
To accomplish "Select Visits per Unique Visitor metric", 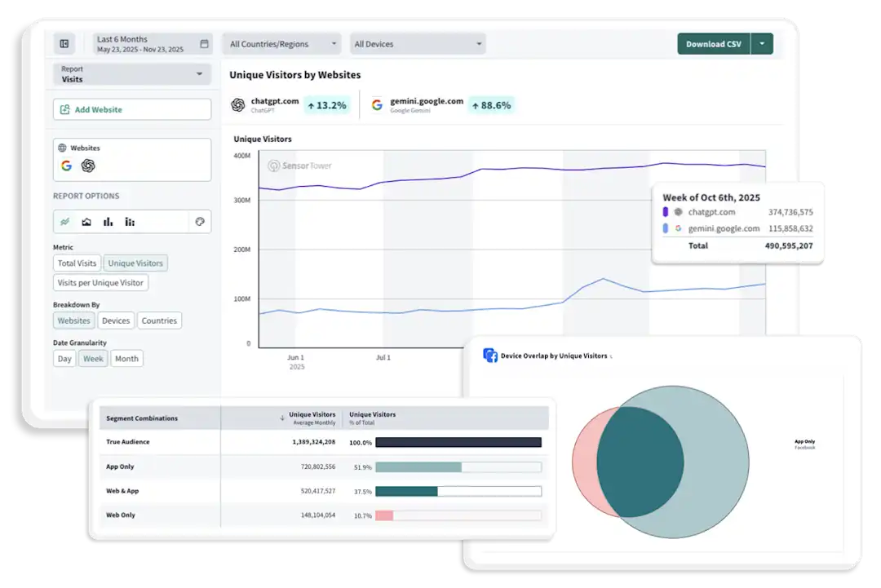I will pos(100,282).
